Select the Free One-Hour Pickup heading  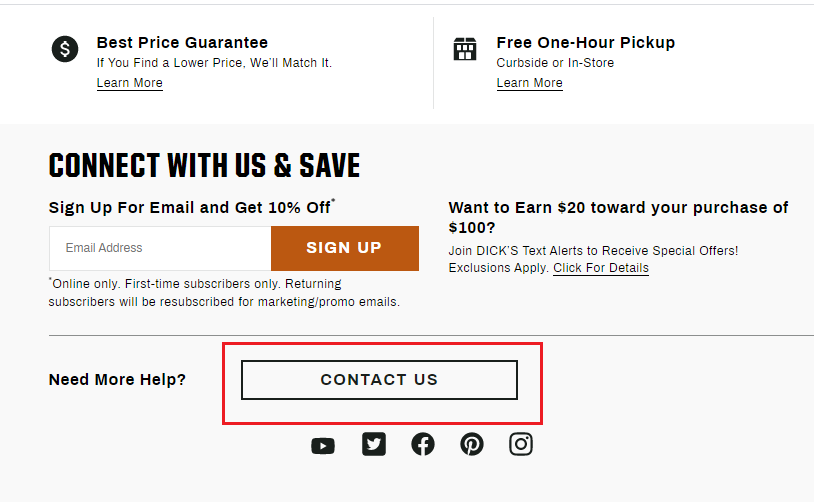tap(586, 43)
